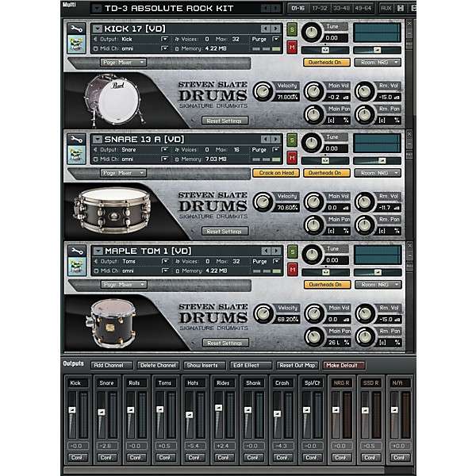The image size is (476, 476).
Task: Go to next instrument for Kick 17
Action: 275,29
